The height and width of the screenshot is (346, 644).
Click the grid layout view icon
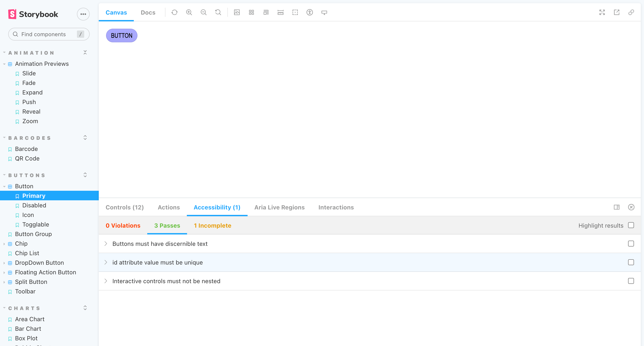pyautogui.click(x=252, y=12)
